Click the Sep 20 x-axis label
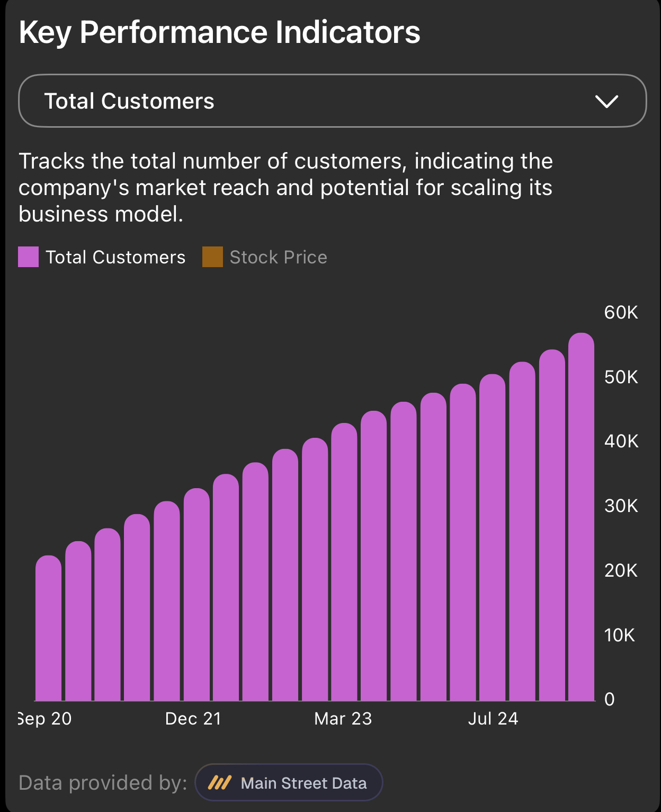The image size is (661, 812). (x=44, y=719)
